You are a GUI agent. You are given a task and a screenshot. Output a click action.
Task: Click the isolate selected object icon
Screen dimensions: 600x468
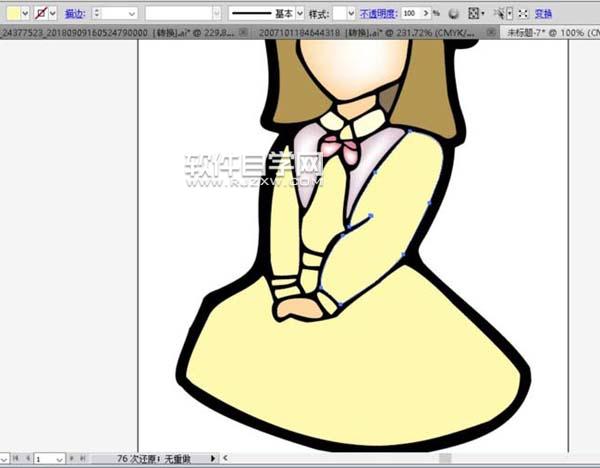(523, 14)
